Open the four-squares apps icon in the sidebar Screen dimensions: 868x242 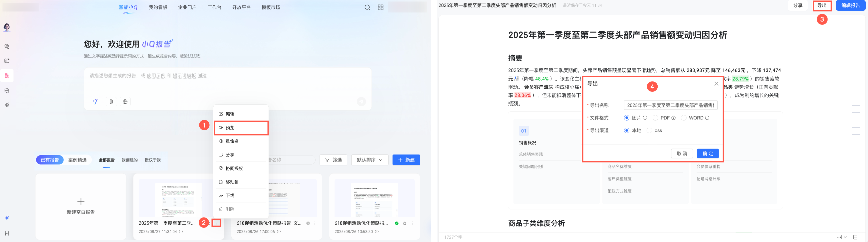tap(7, 105)
